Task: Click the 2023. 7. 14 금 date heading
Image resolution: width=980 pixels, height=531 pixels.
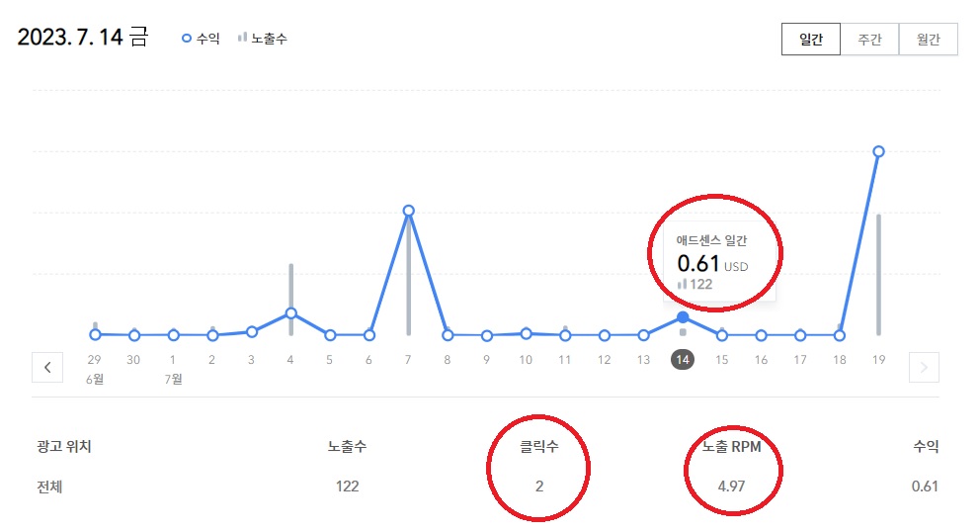Action: tap(83, 37)
